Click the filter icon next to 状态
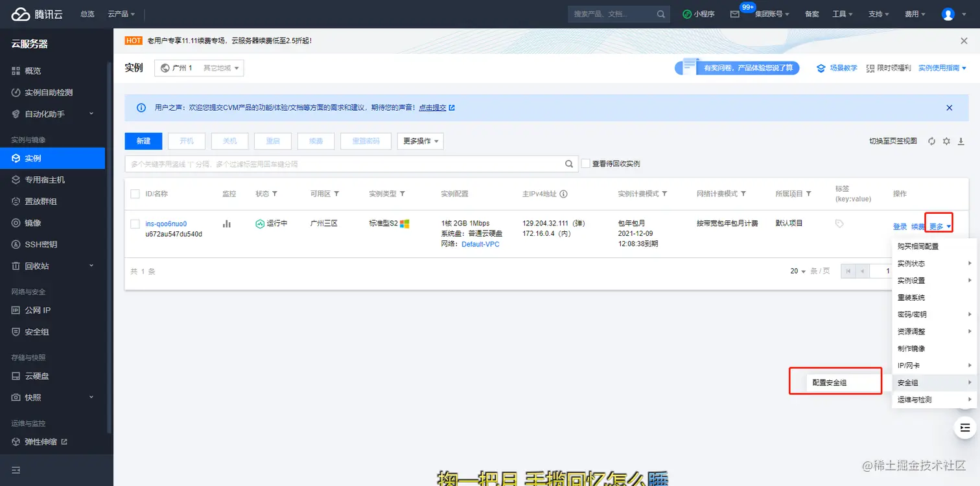The image size is (980, 486). 275,194
